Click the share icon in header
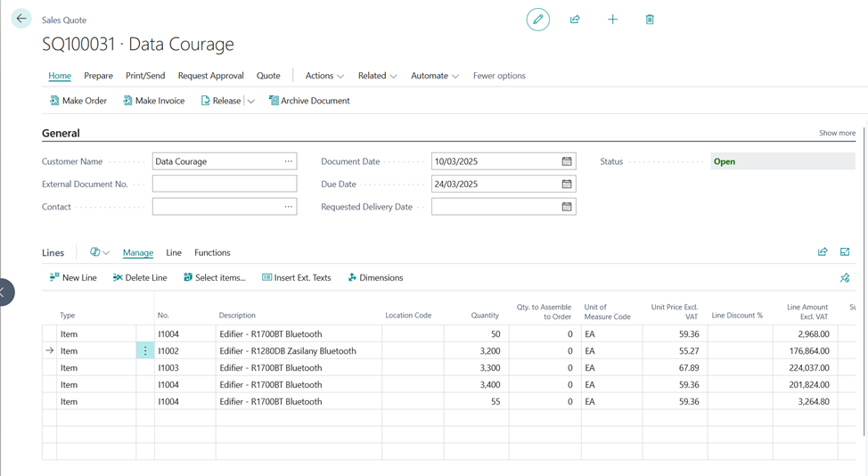 tap(575, 20)
